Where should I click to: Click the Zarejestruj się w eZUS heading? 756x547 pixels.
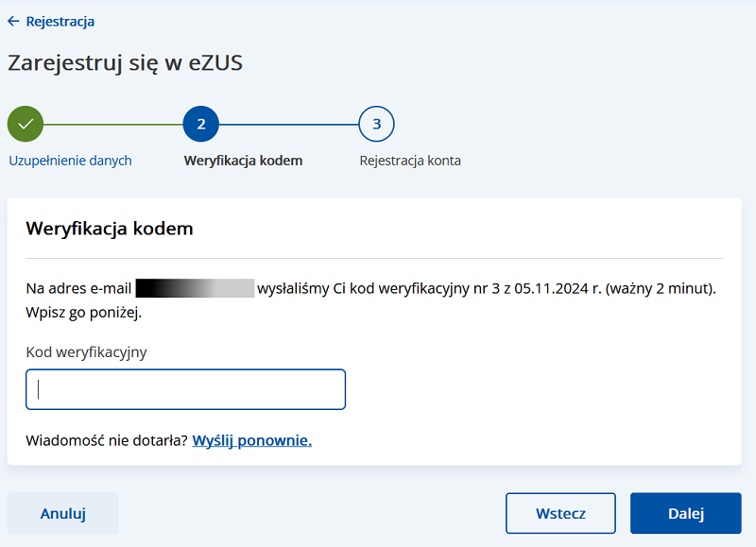(126, 63)
